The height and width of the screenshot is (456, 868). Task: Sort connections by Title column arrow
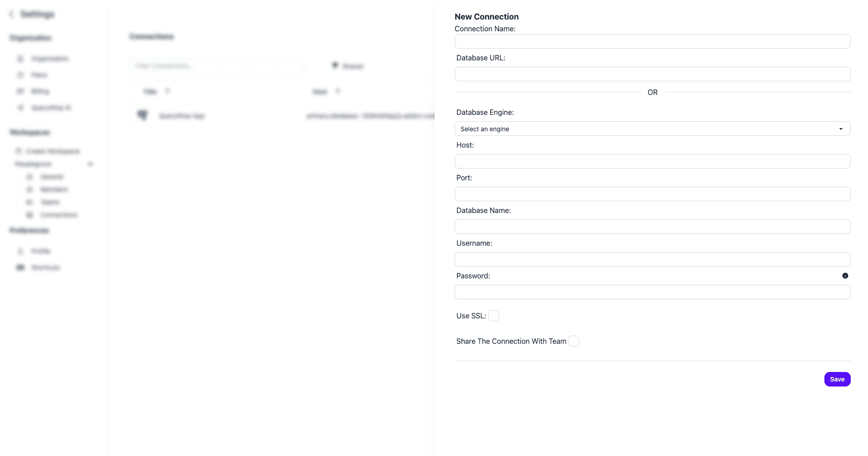coord(167,91)
